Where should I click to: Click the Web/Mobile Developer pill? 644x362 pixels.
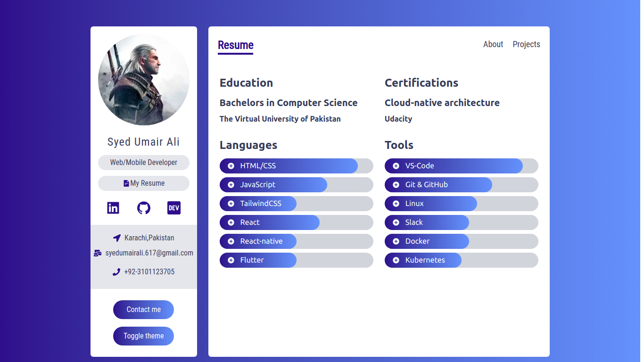tap(144, 163)
